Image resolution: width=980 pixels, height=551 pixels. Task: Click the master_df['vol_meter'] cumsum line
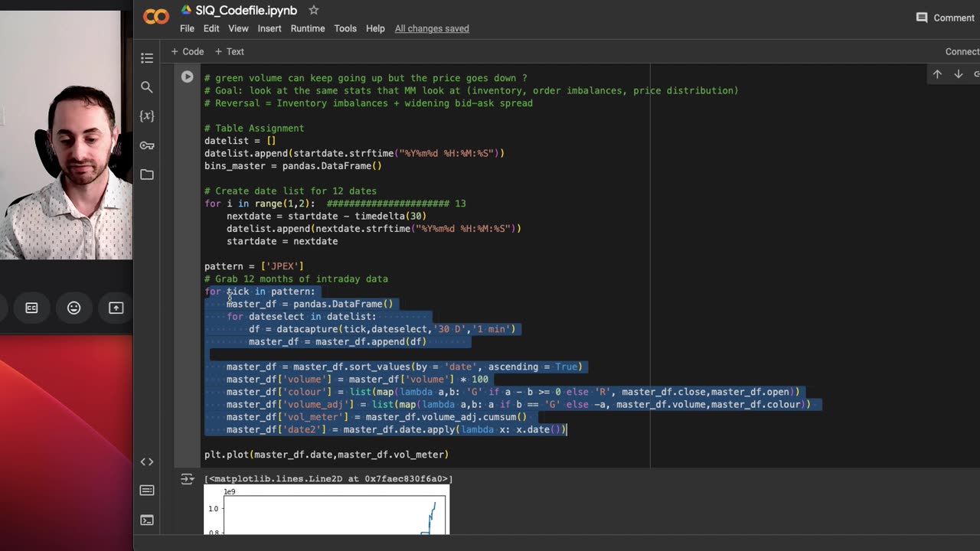coord(377,417)
